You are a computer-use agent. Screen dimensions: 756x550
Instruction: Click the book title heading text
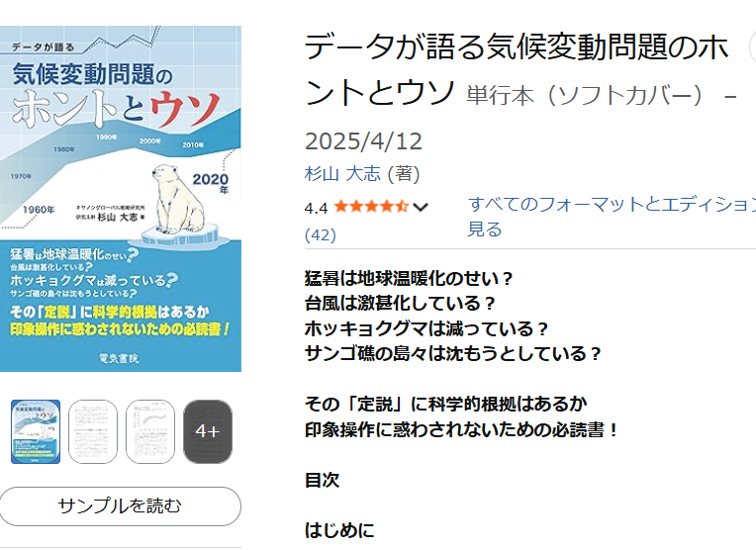pos(517,70)
